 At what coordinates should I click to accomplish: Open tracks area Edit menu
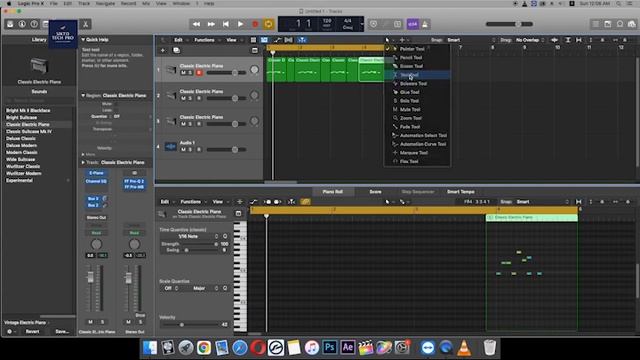point(180,40)
